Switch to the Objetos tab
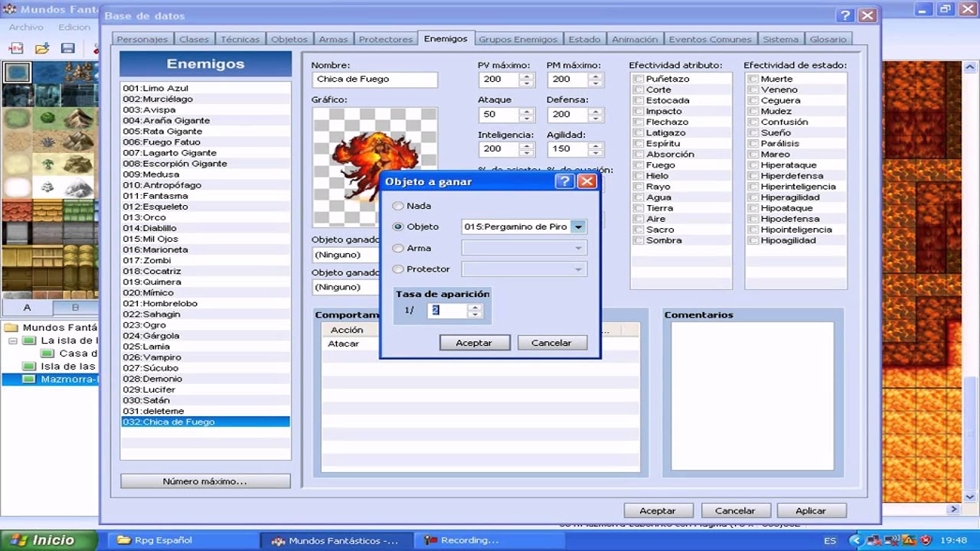The image size is (980, 551). [x=289, y=39]
